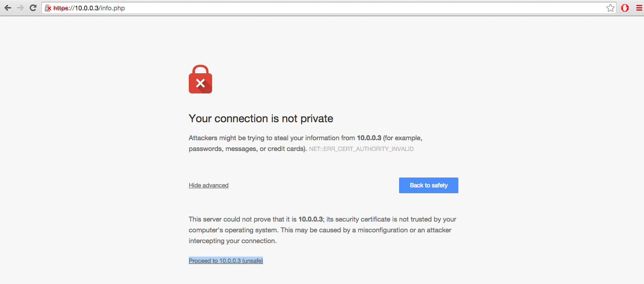Follow the Proceed to 10.0.0.3 (unsafe) link
The width and height of the screenshot is (644, 284).
(x=226, y=261)
